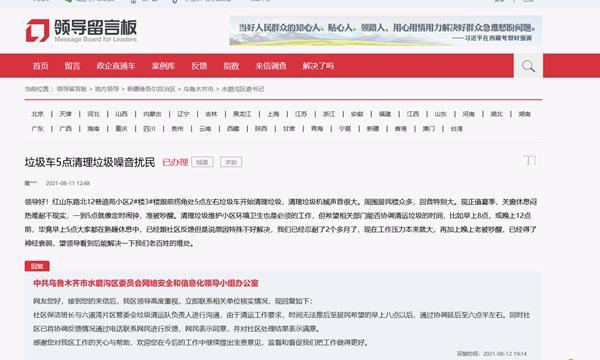This screenshot has width=600, height=360.
Task: Select 广东 in the province list
Action: pyautogui.click(x=38, y=129)
